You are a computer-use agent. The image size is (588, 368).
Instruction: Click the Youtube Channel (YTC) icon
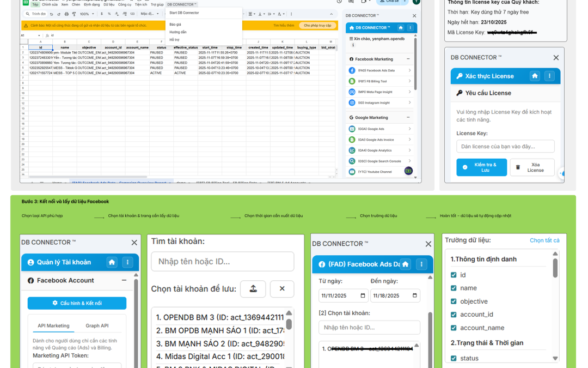353,172
